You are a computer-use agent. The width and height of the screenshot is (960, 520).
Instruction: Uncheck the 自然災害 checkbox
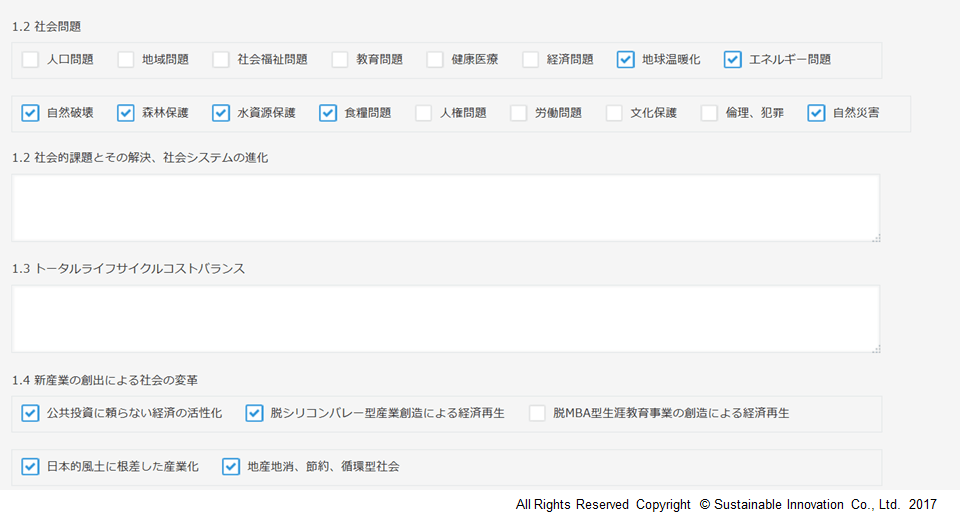tap(817, 113)
